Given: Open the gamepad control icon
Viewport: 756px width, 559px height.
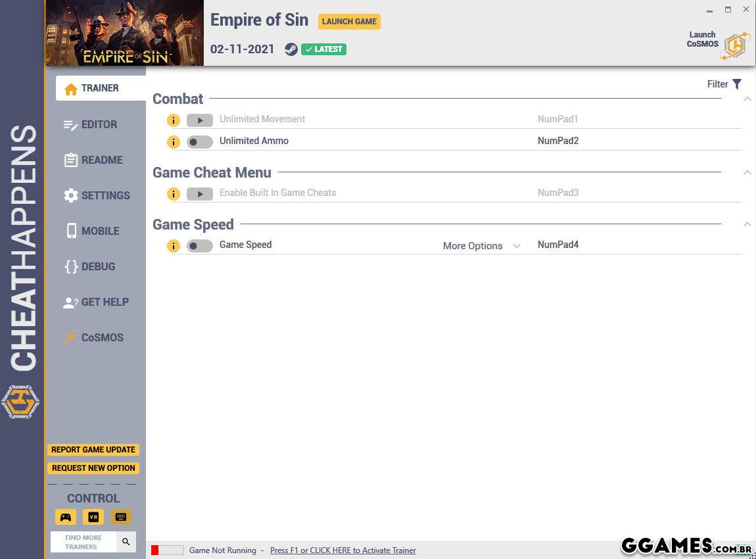Looking at the screenshot, I should pos(66,517).
